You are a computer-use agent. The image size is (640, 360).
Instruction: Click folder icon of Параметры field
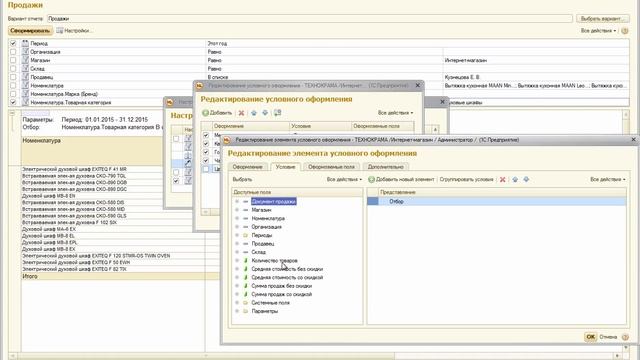pos(246,311)
